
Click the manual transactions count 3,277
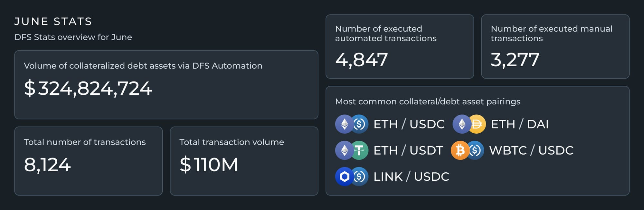coord(515,60)
